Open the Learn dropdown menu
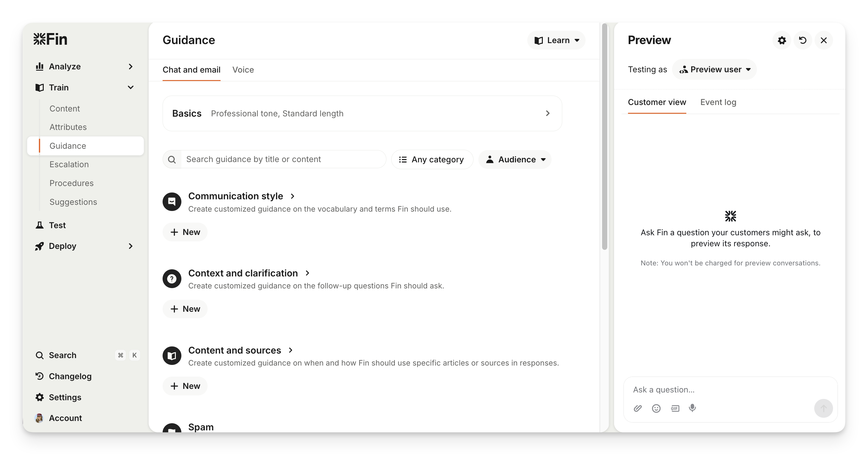 pyautogui.click(x=556, y=41)
